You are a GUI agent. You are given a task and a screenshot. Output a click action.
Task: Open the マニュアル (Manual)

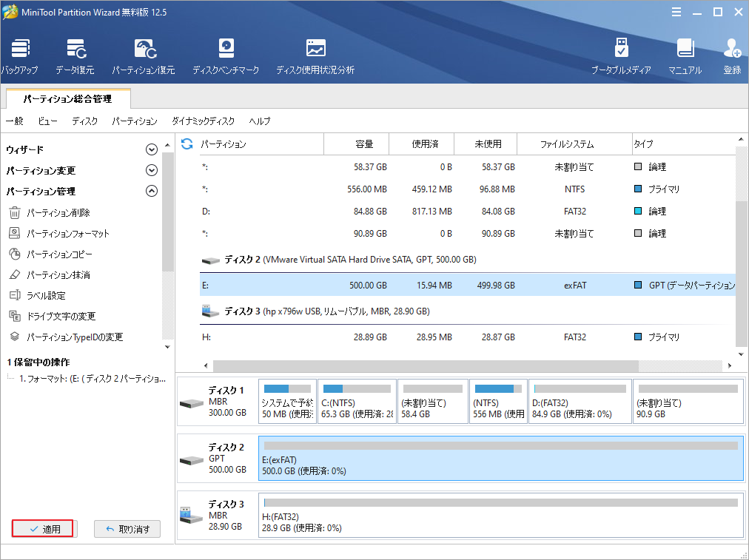685,57
